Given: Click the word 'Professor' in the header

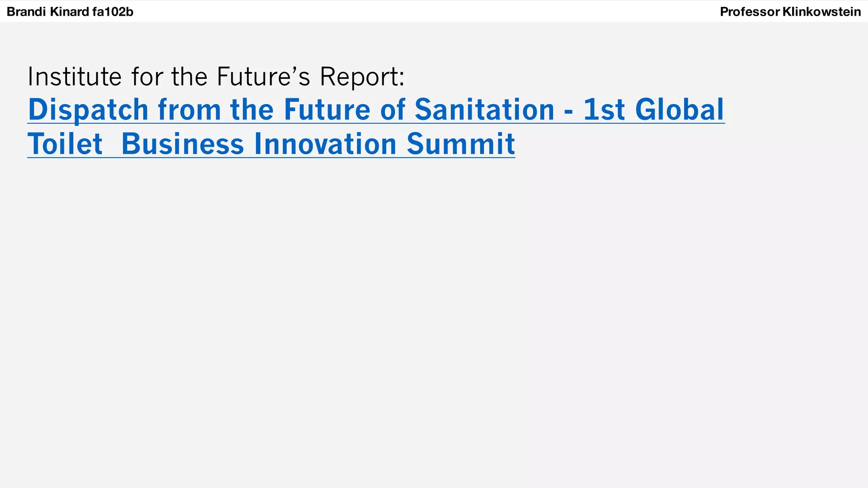Looking at the screenshot, I should click(750, 12).
